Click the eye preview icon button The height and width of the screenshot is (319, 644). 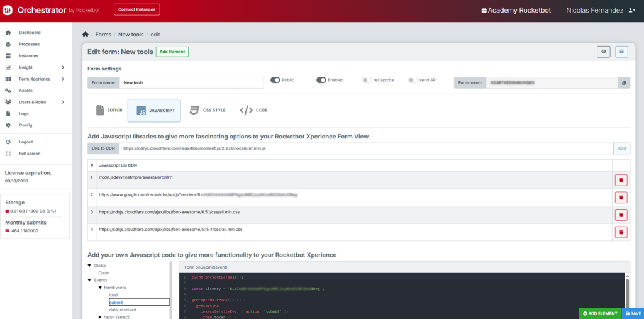click(x=604, y=52)
